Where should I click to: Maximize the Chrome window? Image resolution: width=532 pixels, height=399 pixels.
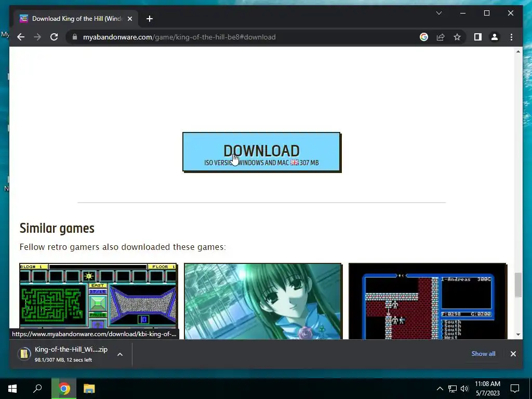coord(486,13)
